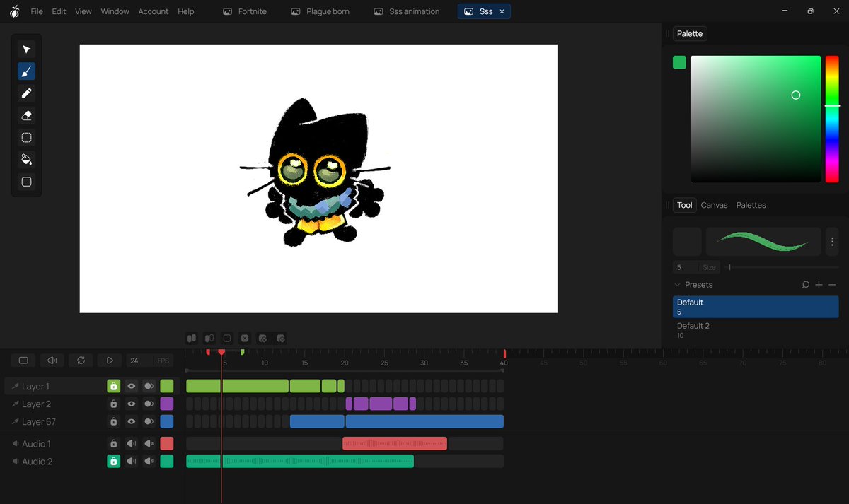Hide Layer 2 with eye icon

point(131,404)
